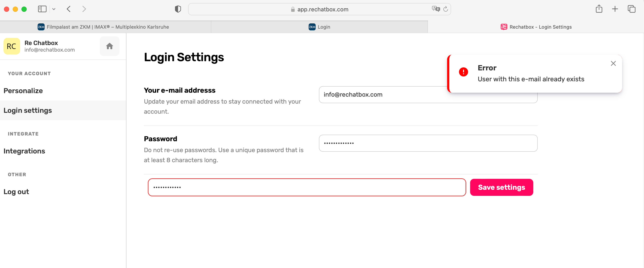
Task: Click Log out in the sidebar
Action: (x=63, y=191)
